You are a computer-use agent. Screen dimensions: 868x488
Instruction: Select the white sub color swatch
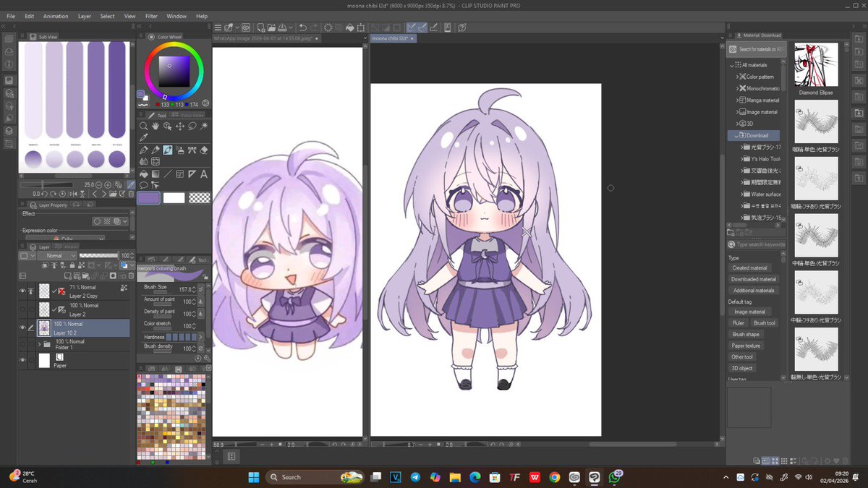(174, 197)
